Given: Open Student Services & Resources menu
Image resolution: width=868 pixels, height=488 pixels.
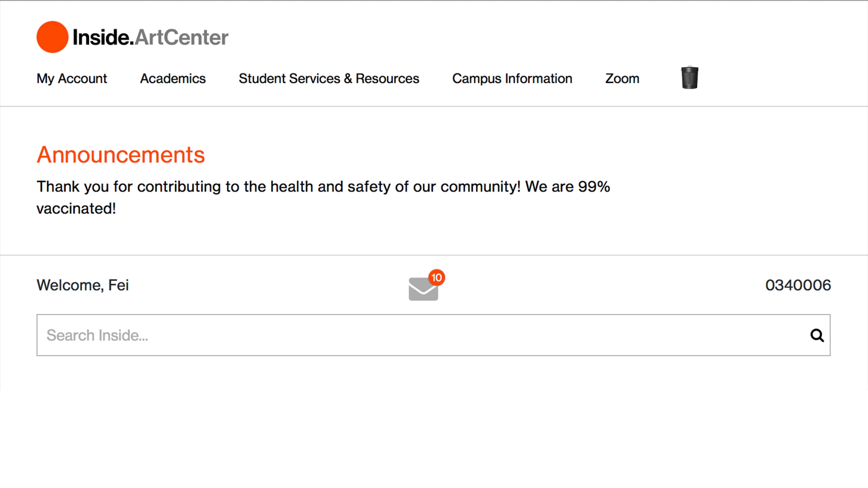Looking at the screenshot, I should 329,78.
